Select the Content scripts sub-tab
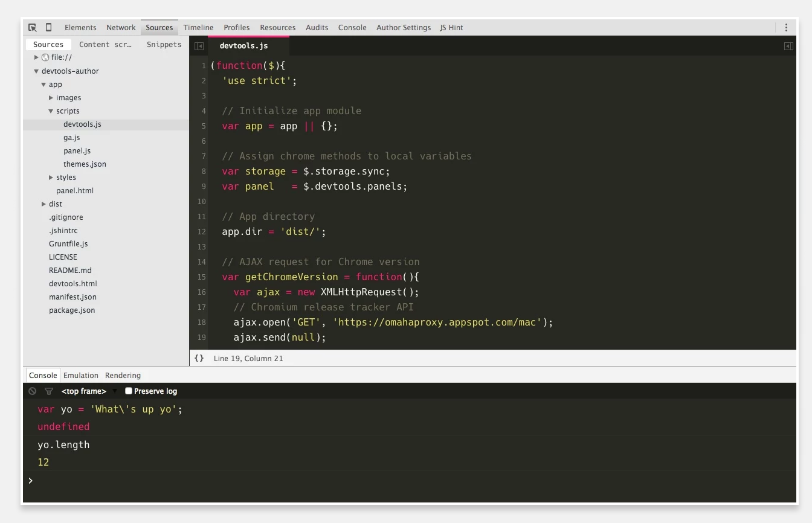 [105, 44]
